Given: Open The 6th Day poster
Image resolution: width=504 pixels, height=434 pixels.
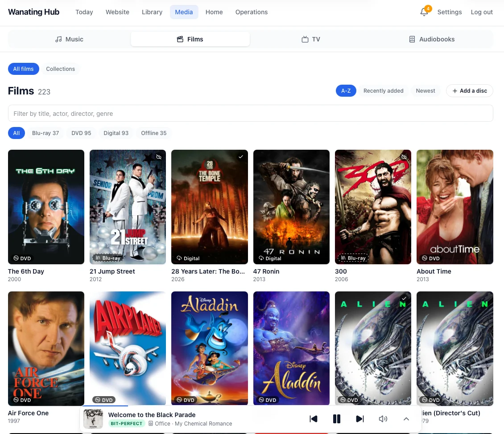Looking at the screenshot, I should (46, 207).
